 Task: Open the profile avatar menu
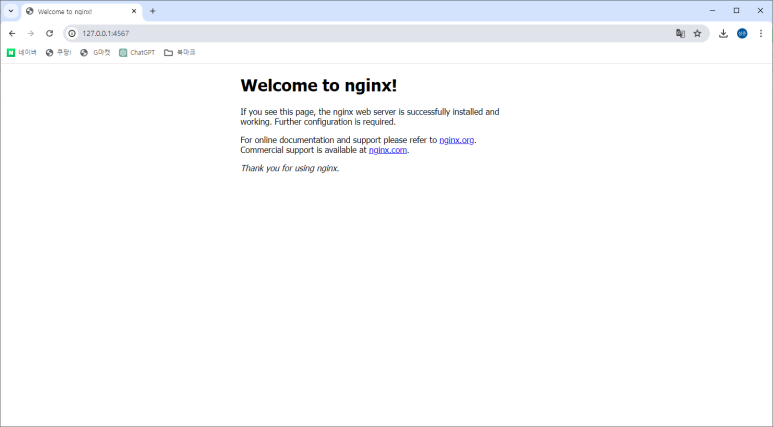tap(742, 34)
